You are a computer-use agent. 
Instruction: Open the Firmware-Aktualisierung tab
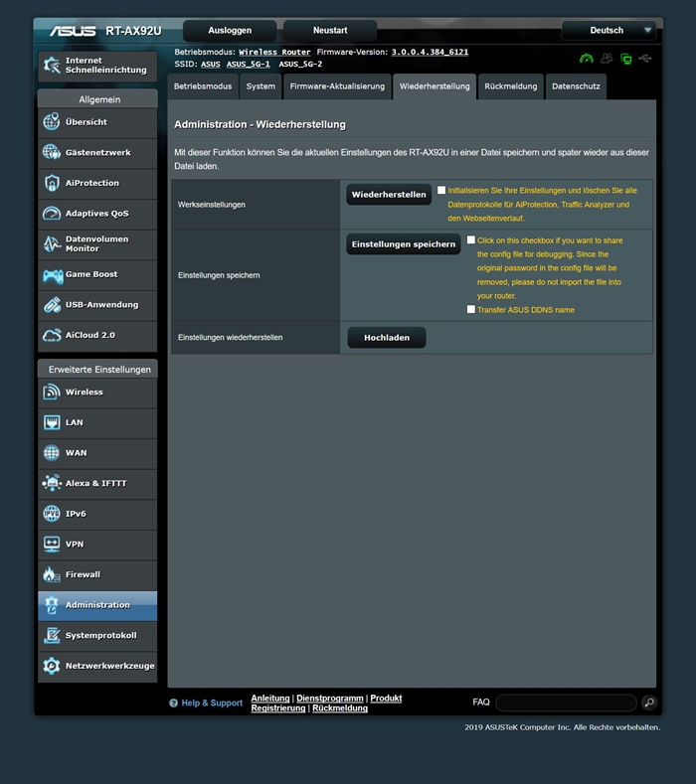(x=337, y=86)
